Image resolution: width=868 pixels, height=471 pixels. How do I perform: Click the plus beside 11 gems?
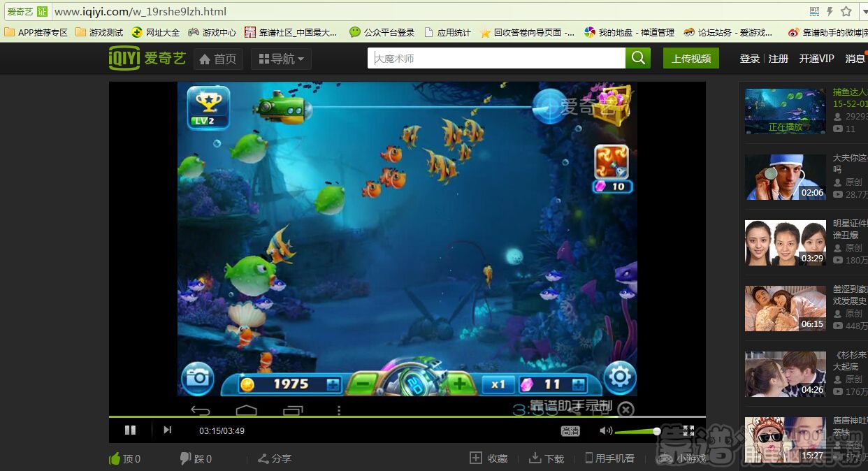[x=578, y=384]
